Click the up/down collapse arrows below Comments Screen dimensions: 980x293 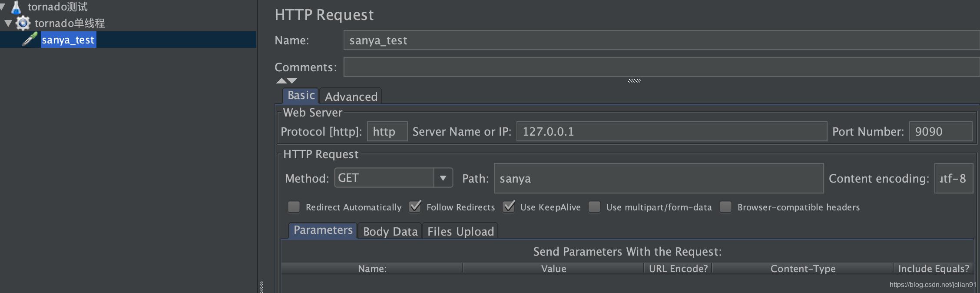(286, 81)
